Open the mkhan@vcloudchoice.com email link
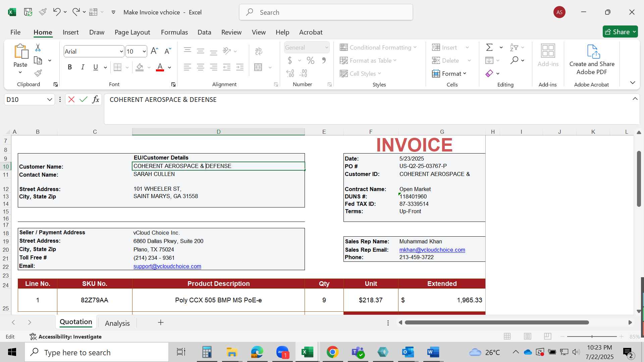 pyautogui.click(x=432, y=250)
